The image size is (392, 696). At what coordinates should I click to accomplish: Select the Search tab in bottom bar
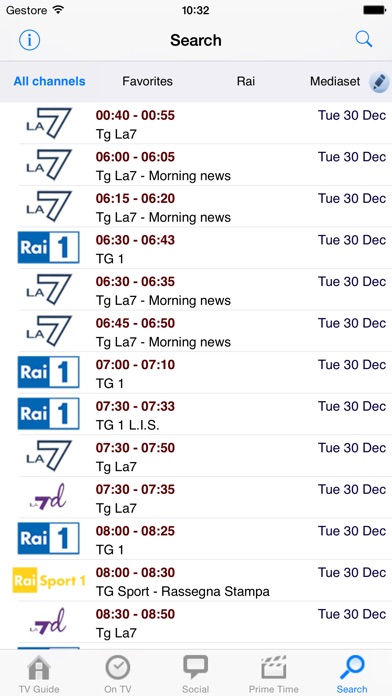point(352,674)
